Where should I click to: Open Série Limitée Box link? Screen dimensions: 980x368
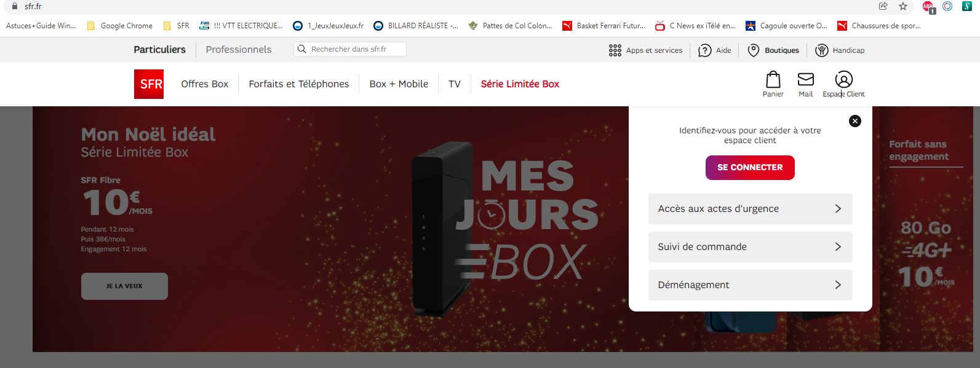point(520,84)
